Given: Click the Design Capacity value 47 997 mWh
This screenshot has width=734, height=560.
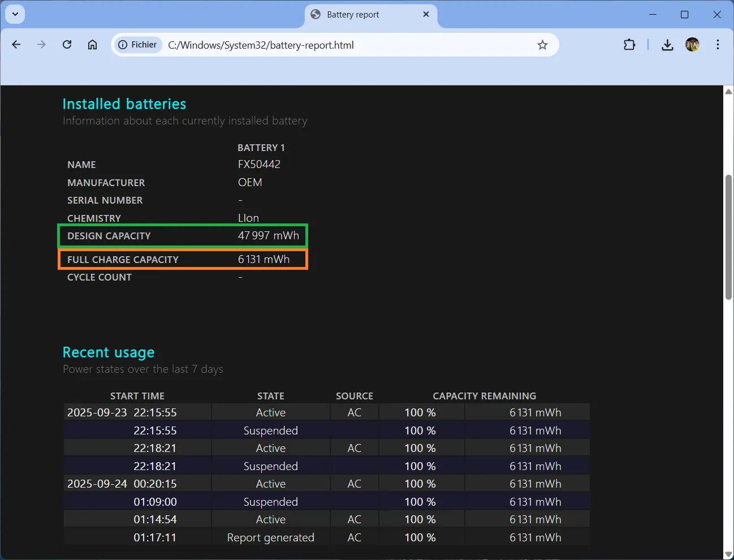Looking at the screenshot, I should (x=268, y=236).
